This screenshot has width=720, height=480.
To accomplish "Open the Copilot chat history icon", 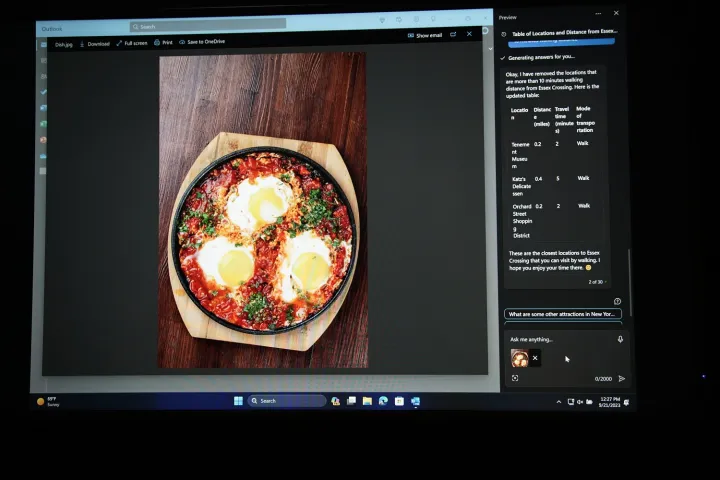I will 504,34.
